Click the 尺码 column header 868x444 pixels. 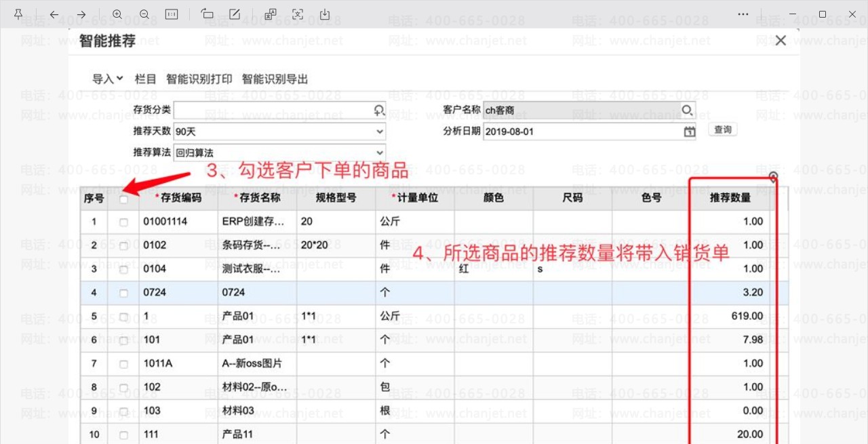click(572, 199)
